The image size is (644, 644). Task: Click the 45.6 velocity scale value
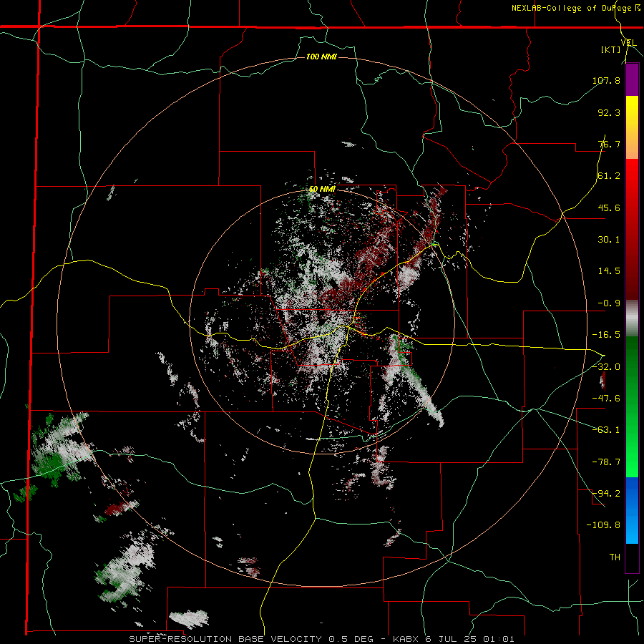pyautogui.click(x=609, y=208)
